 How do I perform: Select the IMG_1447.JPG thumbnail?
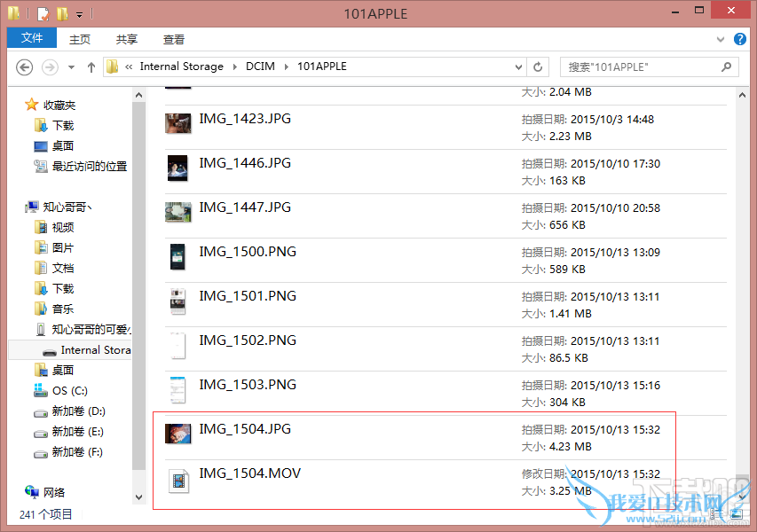click(x=178, y=212)
